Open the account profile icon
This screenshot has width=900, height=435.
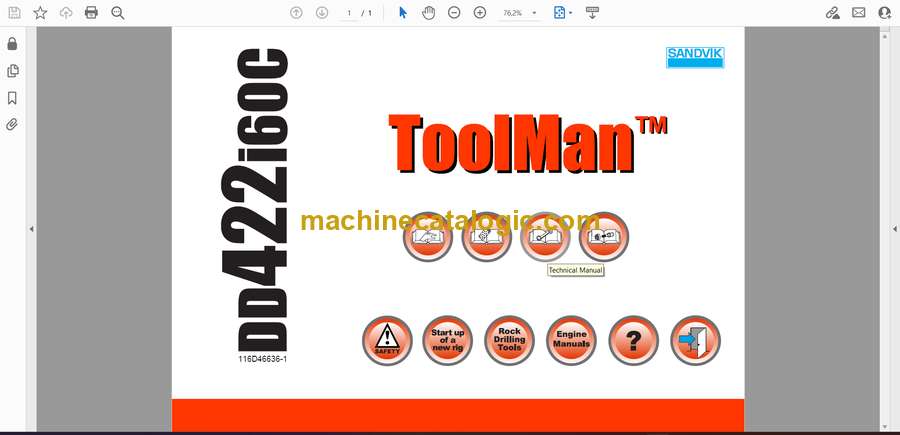point(885,13)
